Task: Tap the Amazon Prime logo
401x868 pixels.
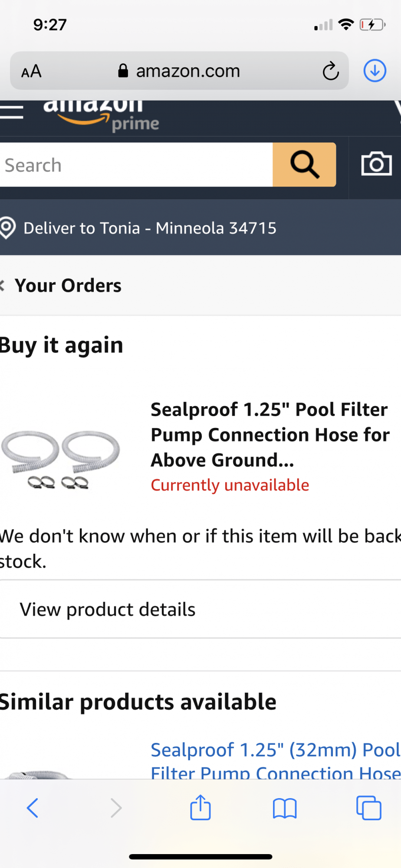Action: pos(102,116)
